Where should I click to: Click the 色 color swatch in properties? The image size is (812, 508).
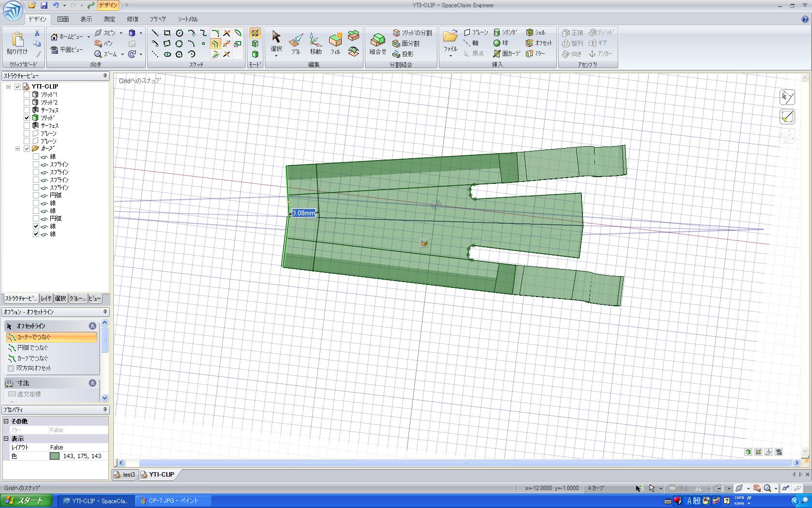55,456
